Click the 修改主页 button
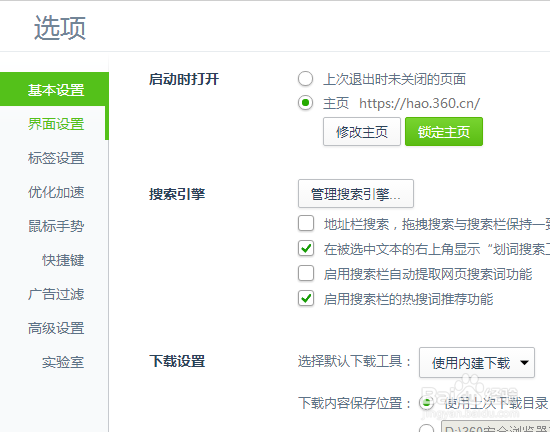The image size is (550, 432). pos(362,132)
